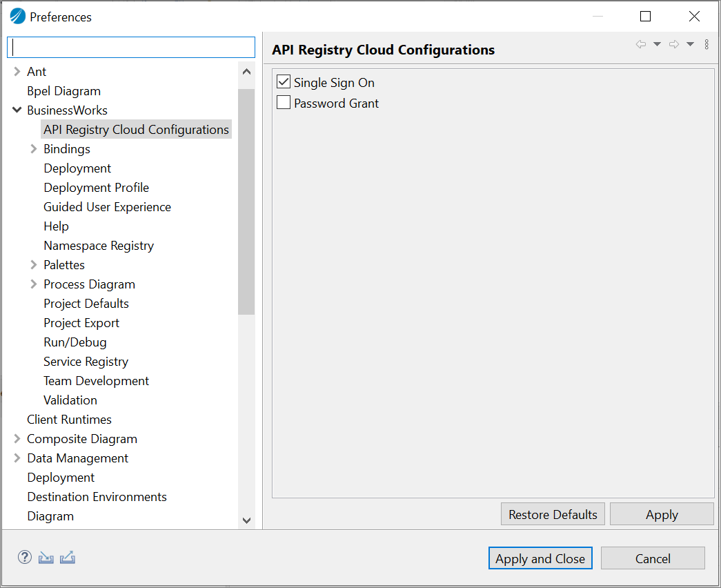The width and height of the screenshot is (721, 588).
Task: Close the Preferences window
Action: (x=694, y=17)
